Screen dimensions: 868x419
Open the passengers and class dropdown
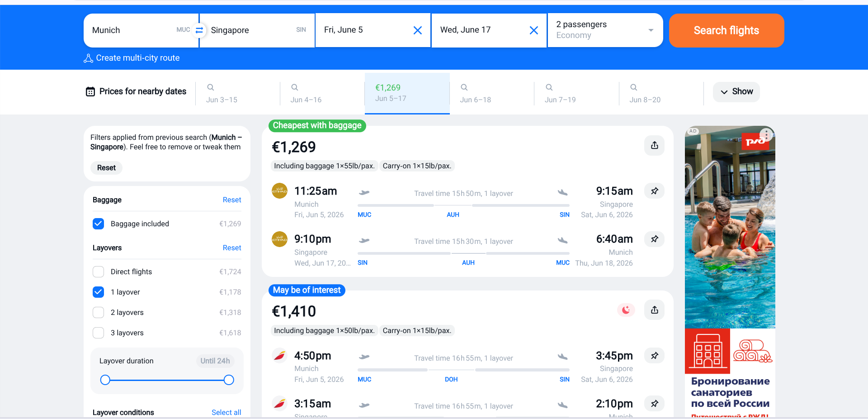tap(605, 30)
